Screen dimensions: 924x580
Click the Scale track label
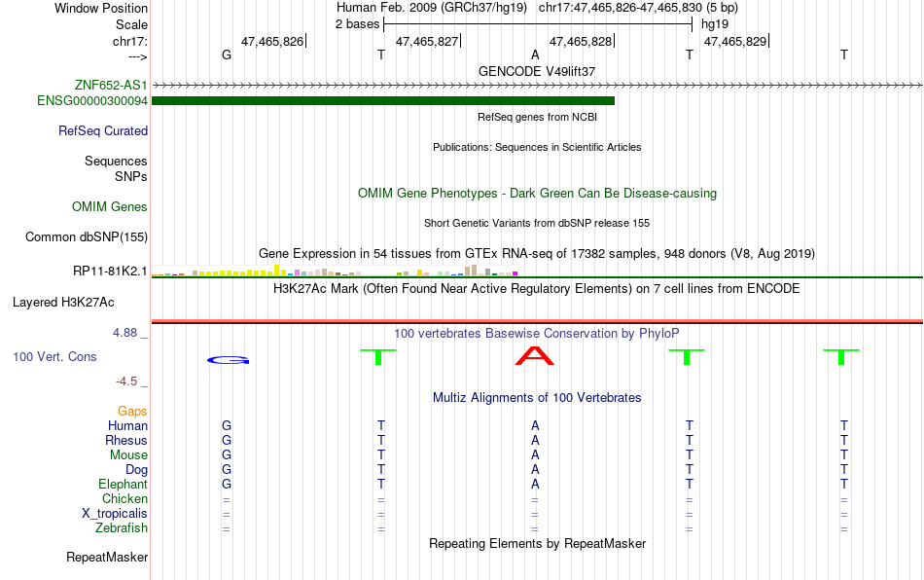pos(132,24)
